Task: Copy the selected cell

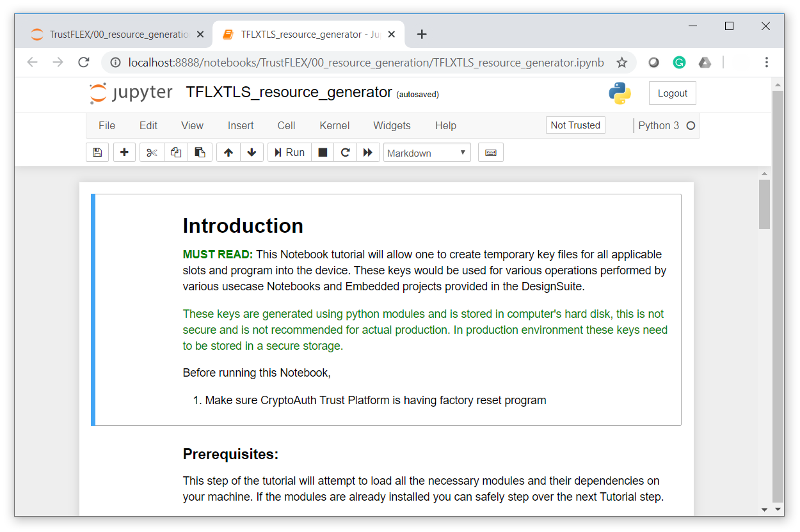Action: pyautogui.click(x=175, y=152)
